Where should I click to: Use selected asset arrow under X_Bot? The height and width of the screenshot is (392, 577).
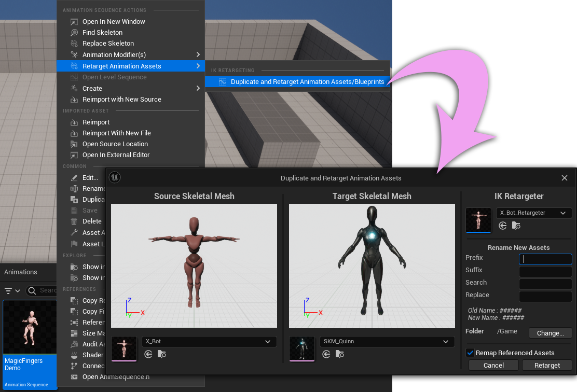pyautogui.click(x=148, y=354)
